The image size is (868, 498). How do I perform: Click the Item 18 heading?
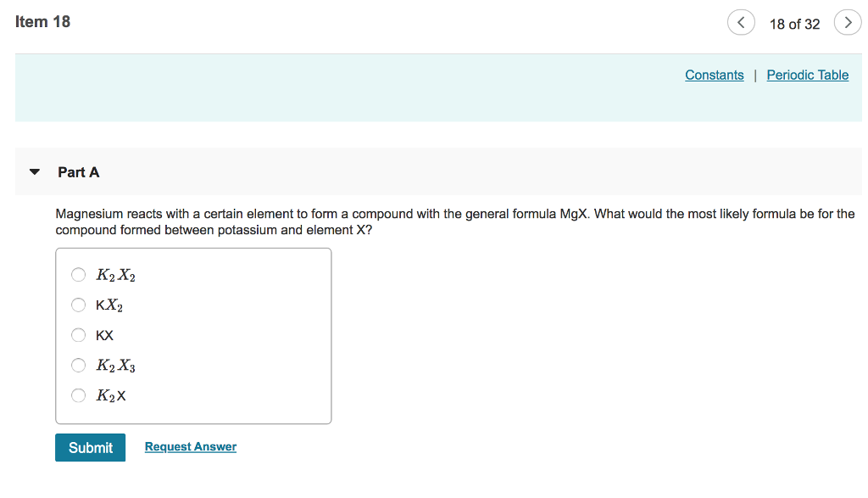[43, 21]
